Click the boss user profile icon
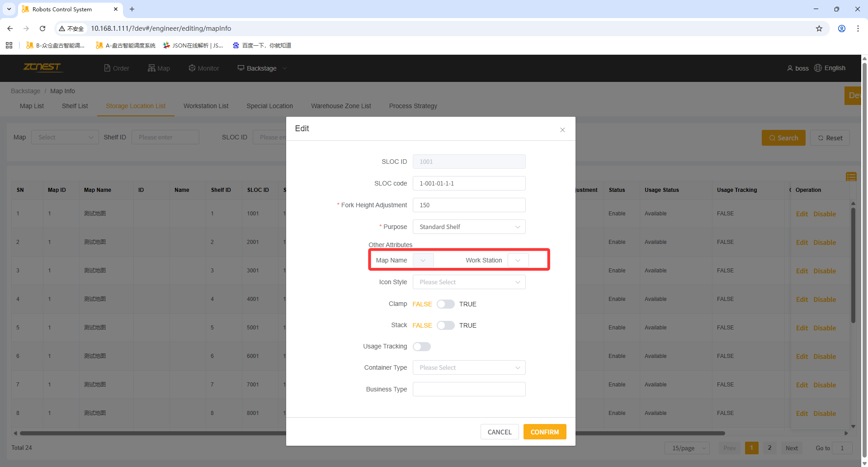Viewport: 868px width, 467px height. [x=790, y=68]
